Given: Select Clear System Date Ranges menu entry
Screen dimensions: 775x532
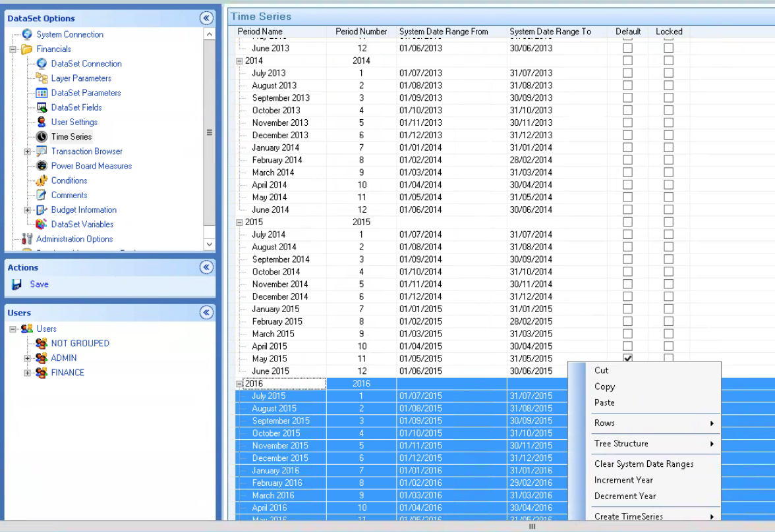Looking at the screenshot, I should [x=643, y=464].
